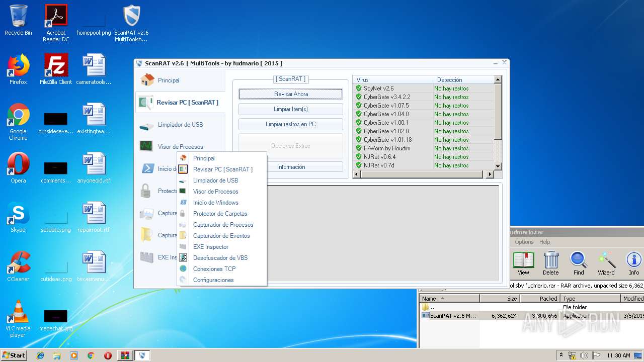Open the Principal tab in ScanRAT sidebar
The width and height of the screenshot is (644, 362).
(180, 80)
